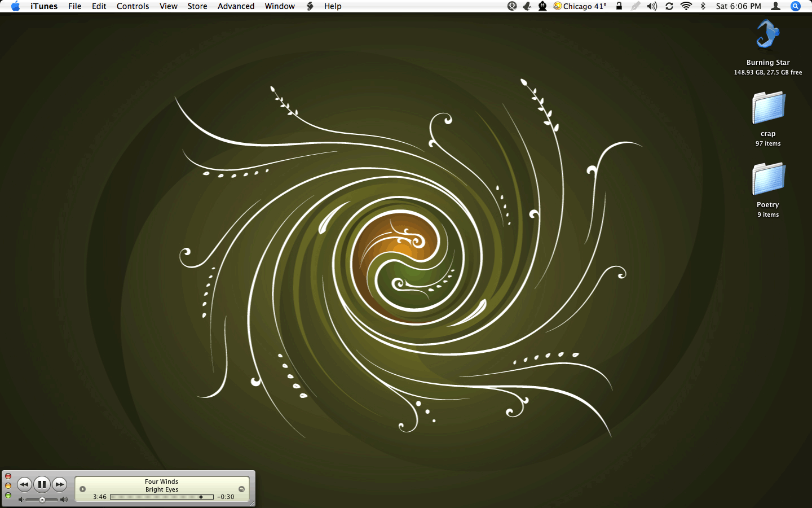Open the File menu
This screenshot has height=508, width=812.
click(x=75, y=6)
